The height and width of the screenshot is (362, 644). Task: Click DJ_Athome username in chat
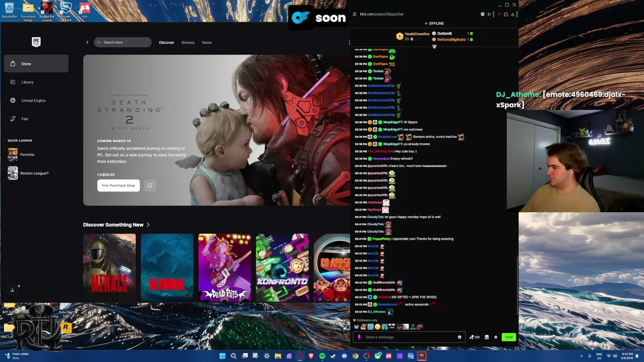pyautogui.click(x=376, y=312)
